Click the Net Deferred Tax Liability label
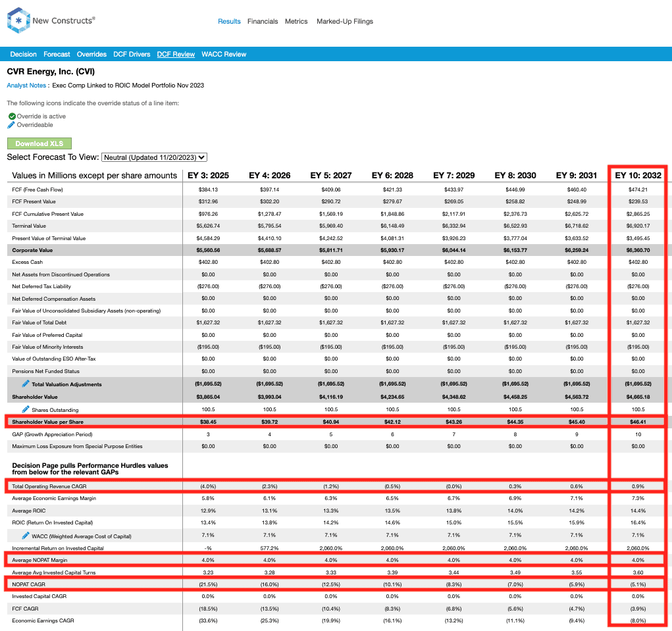The height and width of the screenshot is (631, 672). coord(41,286)
